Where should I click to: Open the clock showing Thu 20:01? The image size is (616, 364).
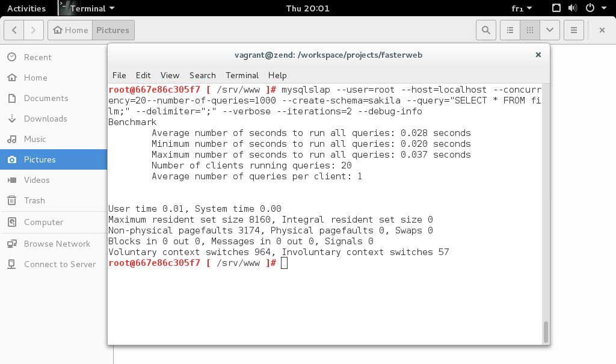(307, 8)
